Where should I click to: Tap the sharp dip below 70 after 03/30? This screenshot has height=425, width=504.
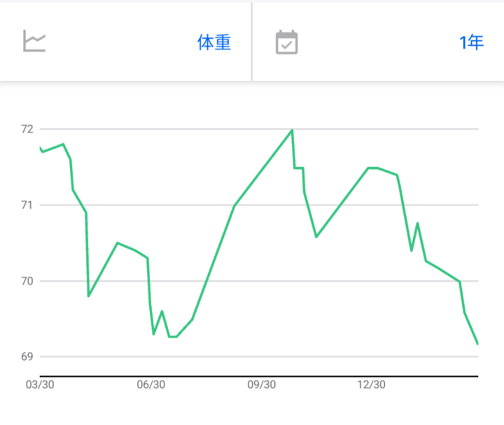pos(89,296)
